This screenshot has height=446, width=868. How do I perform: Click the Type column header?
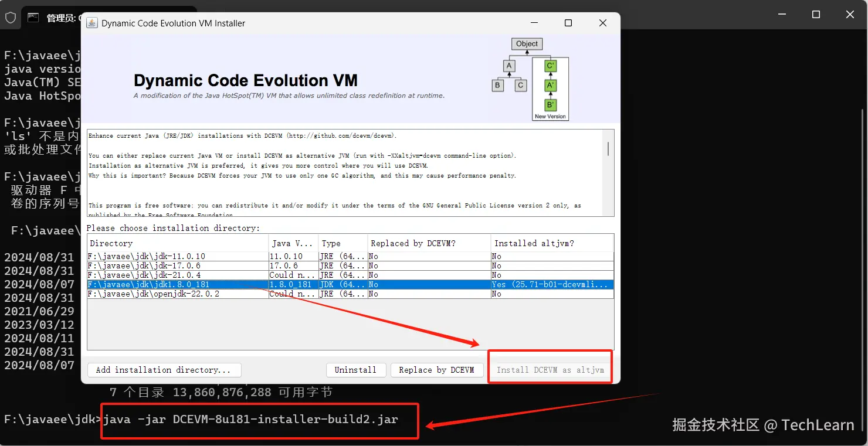pyautogui.click(x=343, y=243)
